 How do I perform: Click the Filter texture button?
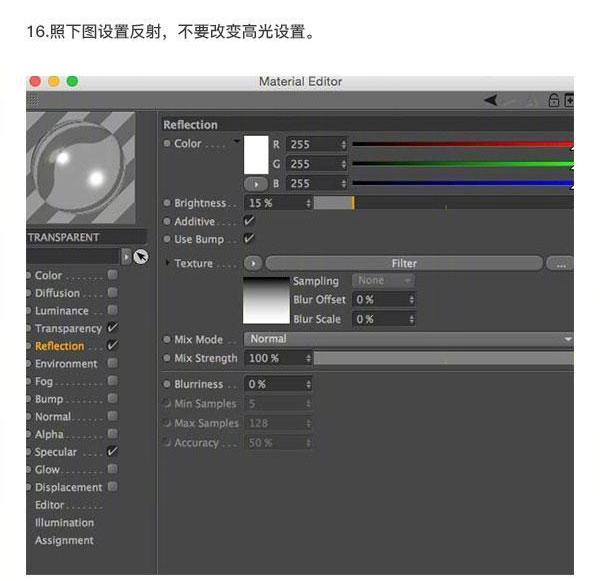point(404,263)
